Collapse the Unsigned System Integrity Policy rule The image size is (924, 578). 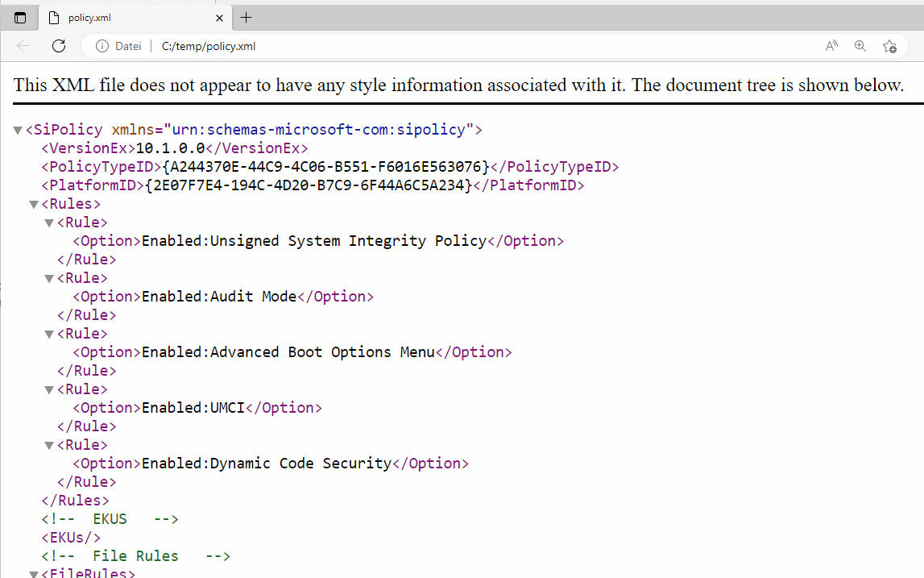pos(48,222)
